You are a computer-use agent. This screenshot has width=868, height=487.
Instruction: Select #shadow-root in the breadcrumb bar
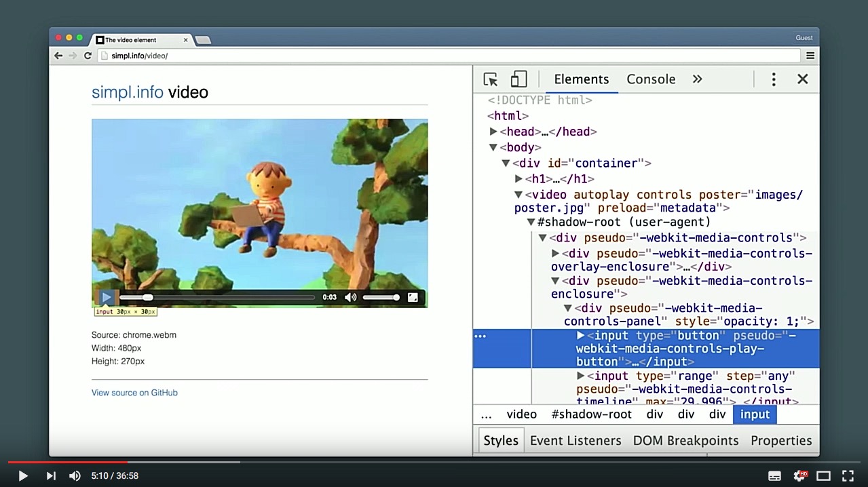tap(591, 414)
